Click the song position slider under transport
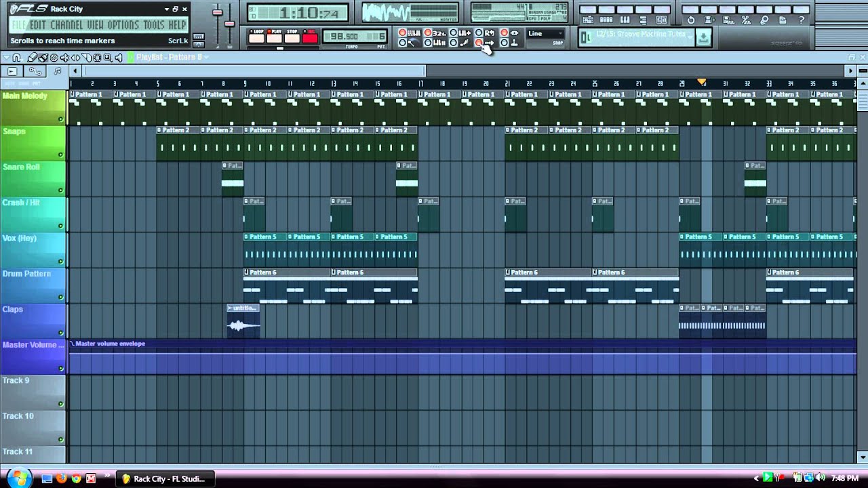This screenshot has width=868, height=488. point(280,48)
